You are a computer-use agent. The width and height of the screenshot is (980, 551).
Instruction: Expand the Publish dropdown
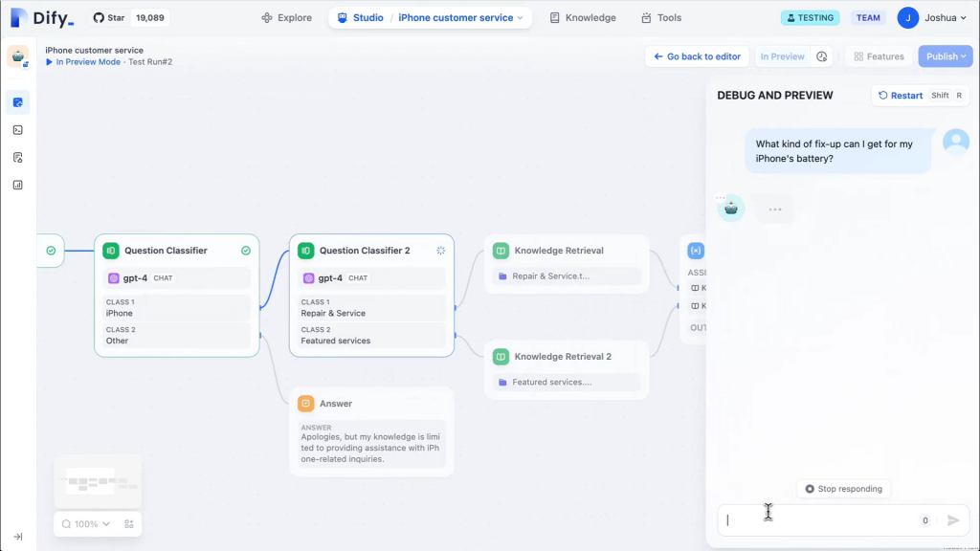click(946, 56)
